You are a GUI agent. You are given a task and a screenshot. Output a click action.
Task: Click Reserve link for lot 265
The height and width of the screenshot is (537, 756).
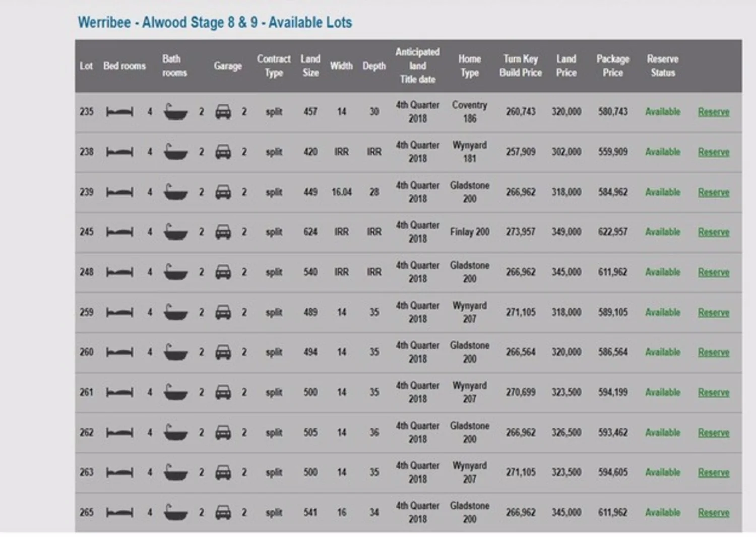(x=713, y=513)
